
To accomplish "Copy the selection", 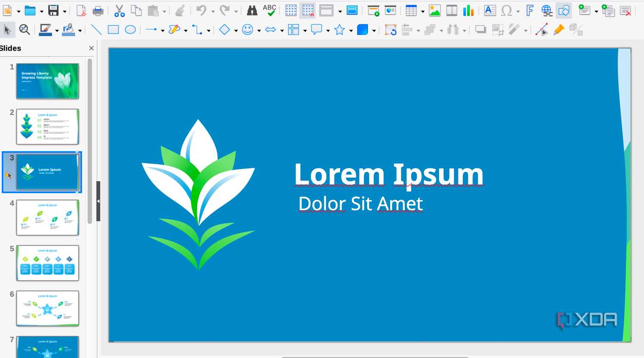I will tap(136, 10).
